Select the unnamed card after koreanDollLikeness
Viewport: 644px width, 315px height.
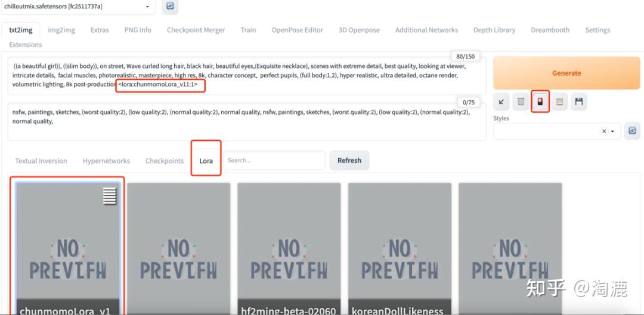[510, 248]
